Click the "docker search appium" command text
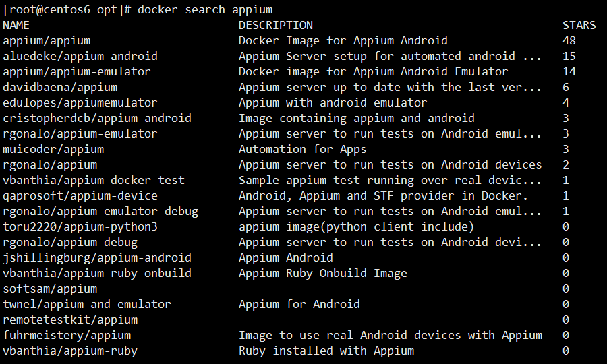This screenshot has height=364, width=607. 205,9
